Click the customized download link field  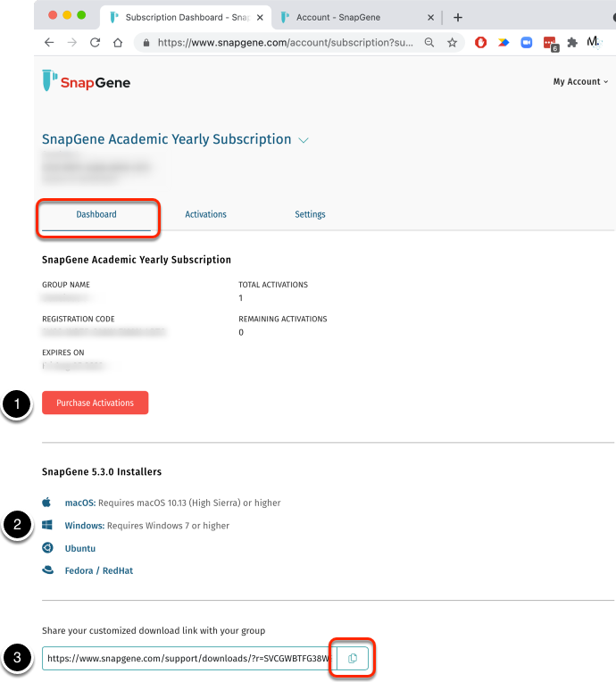tap(188, 659)
